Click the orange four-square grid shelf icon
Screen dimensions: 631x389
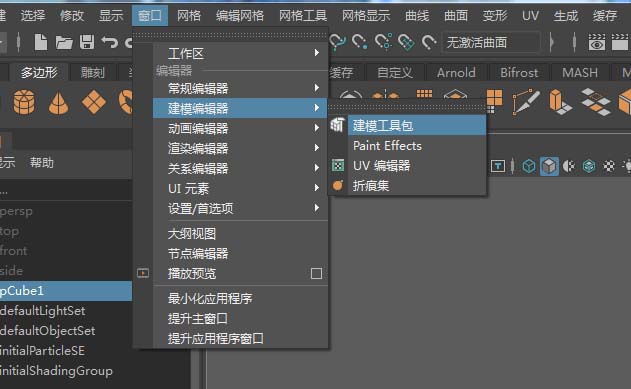pyautogui.click(x=494, y=101)
